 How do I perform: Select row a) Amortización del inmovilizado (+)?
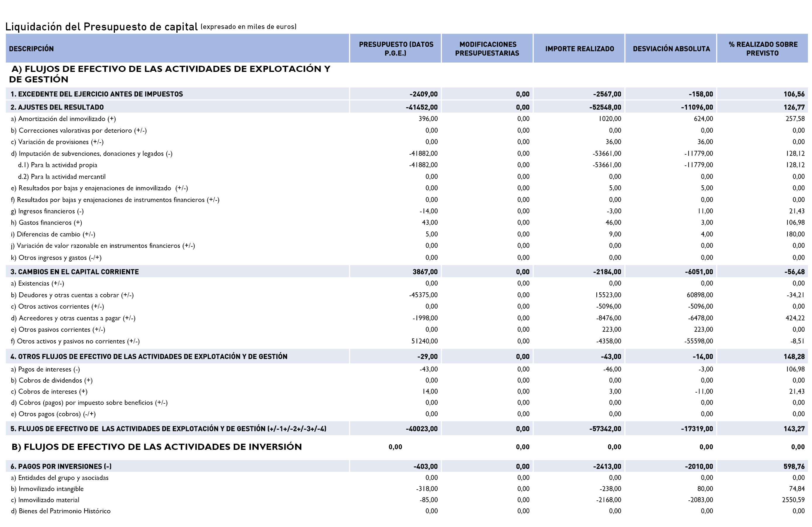click(407, 119)
